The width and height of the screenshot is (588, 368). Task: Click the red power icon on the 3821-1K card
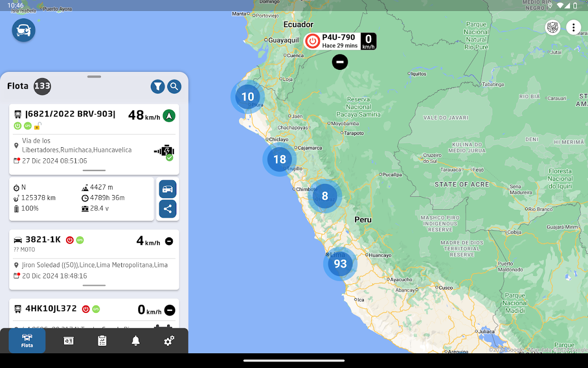[70, 240]
